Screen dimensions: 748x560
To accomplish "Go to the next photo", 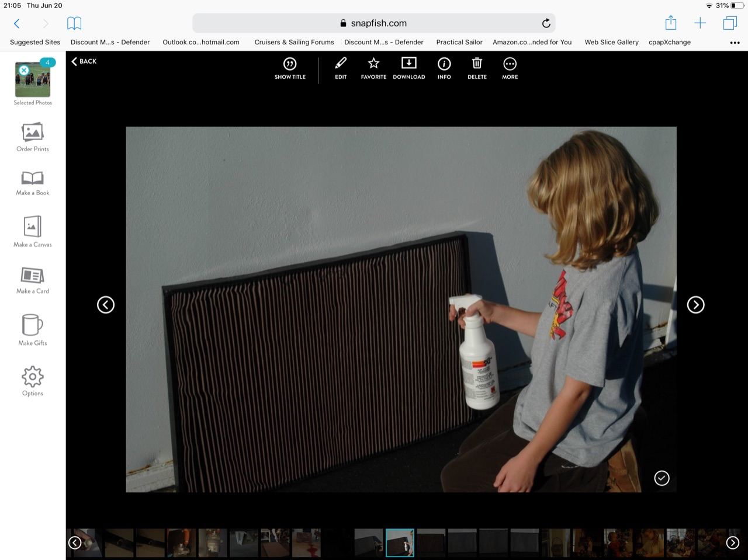I will coord(695,305).
